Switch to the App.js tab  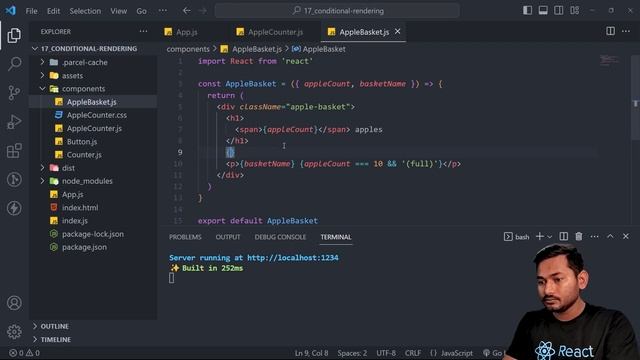[x=181, y=32]
